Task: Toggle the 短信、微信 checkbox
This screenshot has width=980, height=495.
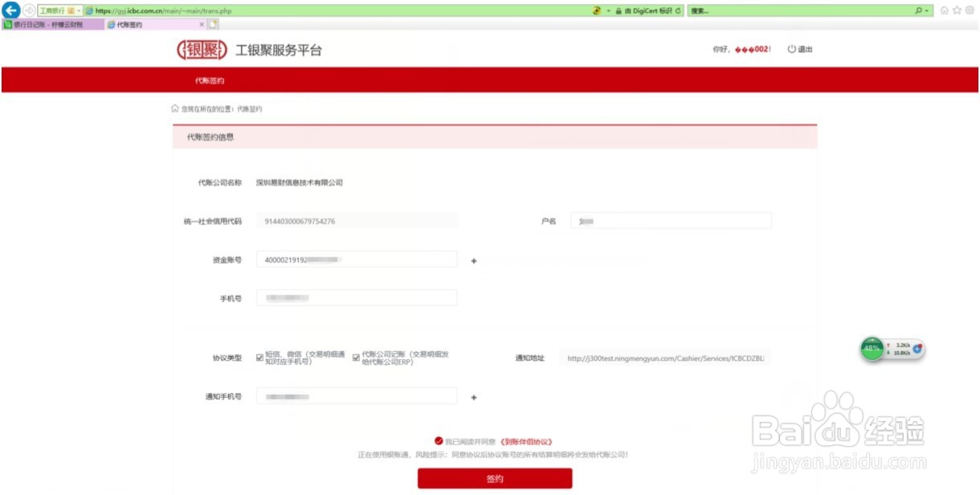Action: click(x=259, y=358)
